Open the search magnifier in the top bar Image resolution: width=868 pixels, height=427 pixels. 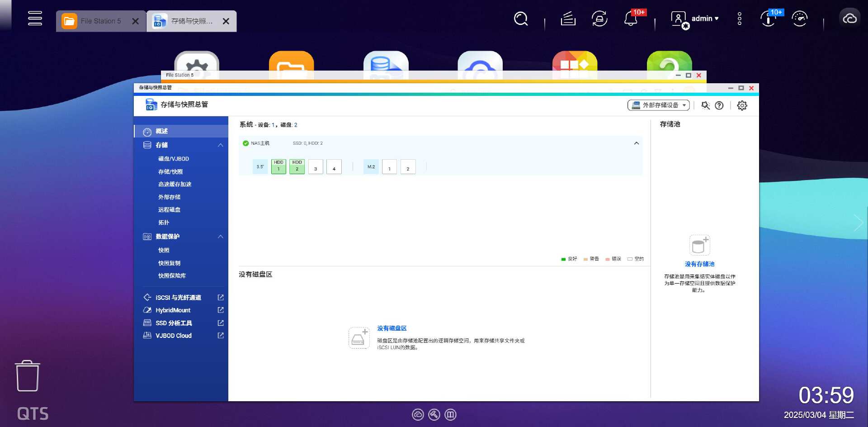521,19
